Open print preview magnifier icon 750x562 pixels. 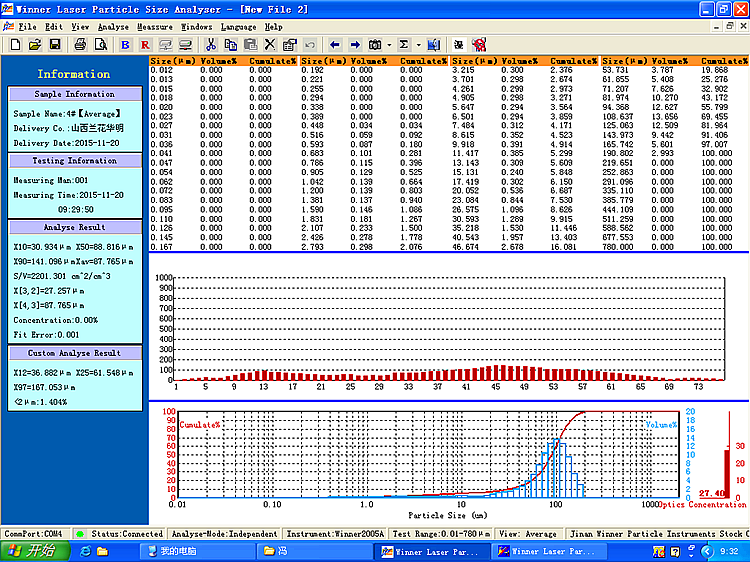point(101,45)
